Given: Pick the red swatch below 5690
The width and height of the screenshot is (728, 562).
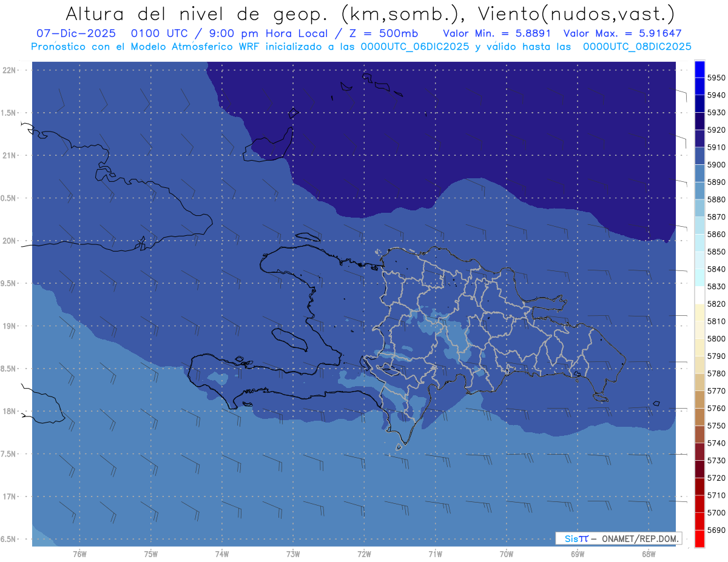Looking at the screenshot, I should 699,538.
